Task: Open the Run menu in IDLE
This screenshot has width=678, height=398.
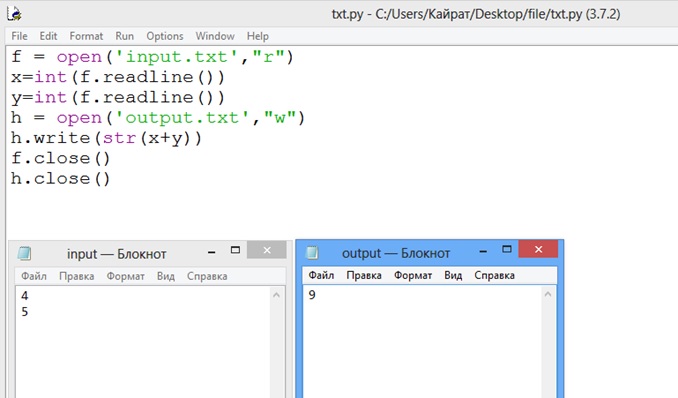Action: [125, 36]
